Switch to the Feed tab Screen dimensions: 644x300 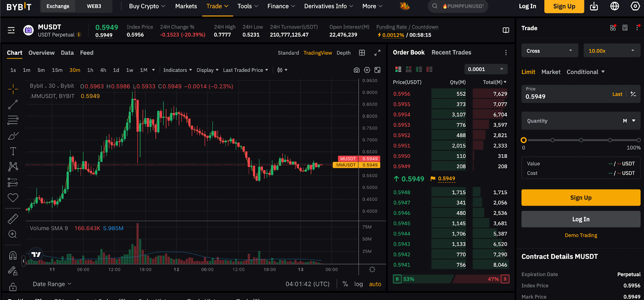pyautogui.click(x=87, y=53)
